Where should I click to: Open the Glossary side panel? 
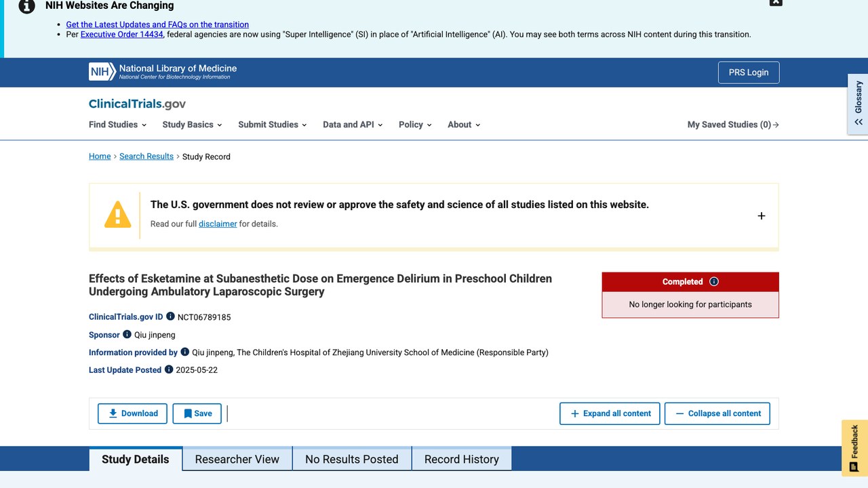858,104
